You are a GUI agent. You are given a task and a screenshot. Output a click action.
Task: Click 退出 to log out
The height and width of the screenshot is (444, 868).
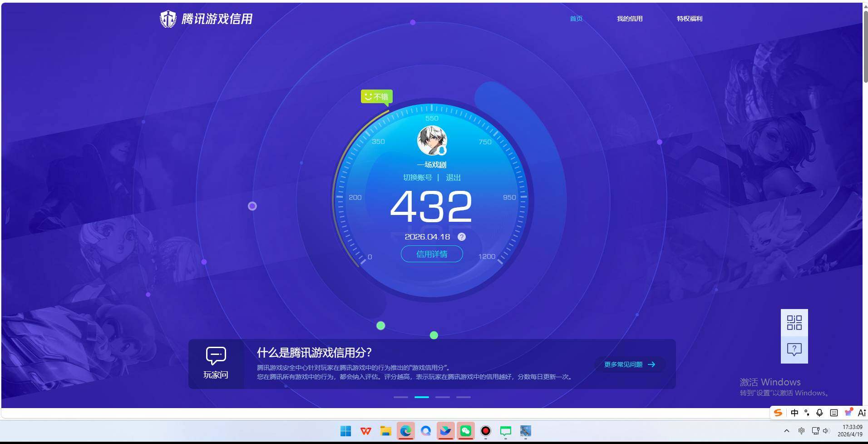click(454, 177)
